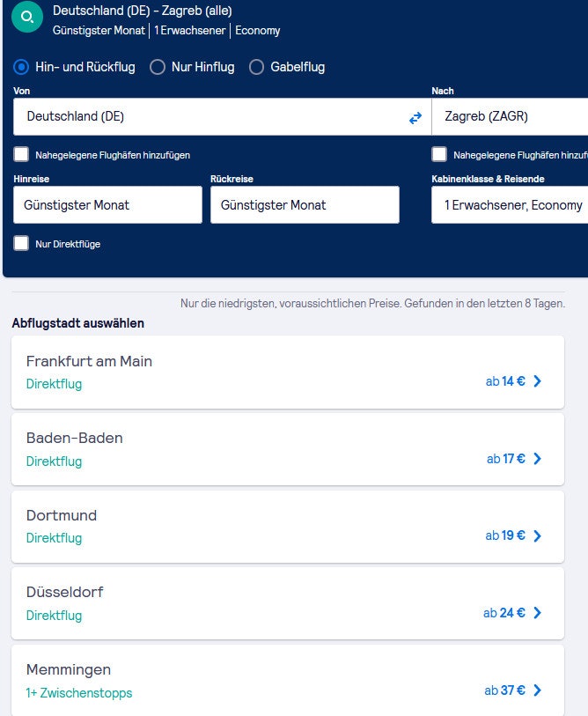Open the Hinreise date picker
The image size is (588, 716).
coord(107,205)
